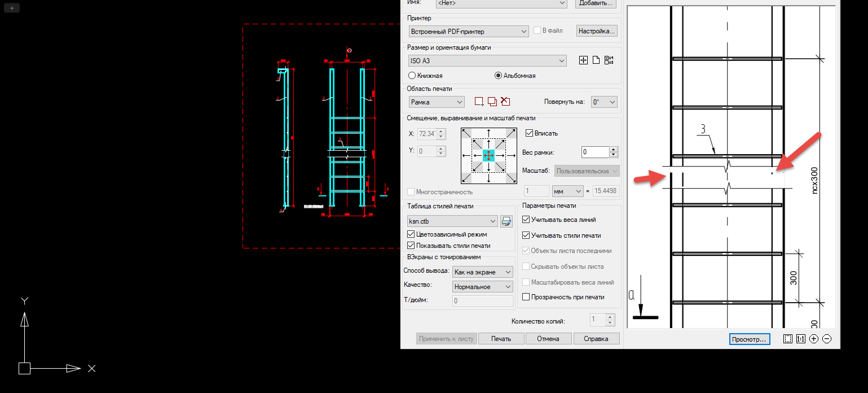Click the blank page icon beside ISO A3
Screen dimensions: 868x393
[596, 60]
